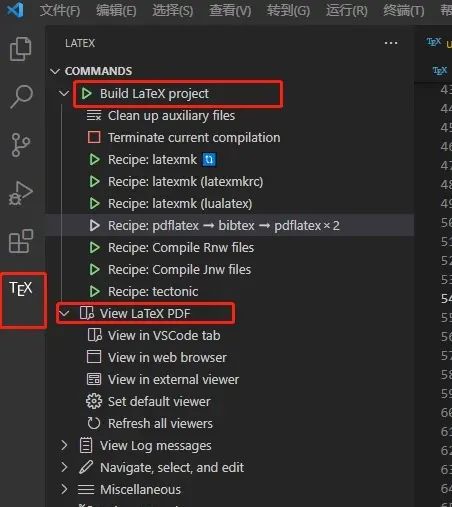Select View in VSCode tab entry
This screenshot has width=452, height=507.
(x=164, y=335)
